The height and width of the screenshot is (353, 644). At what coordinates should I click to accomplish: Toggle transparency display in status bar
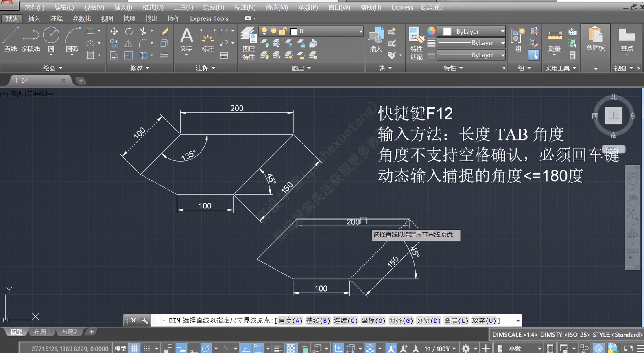291,348
